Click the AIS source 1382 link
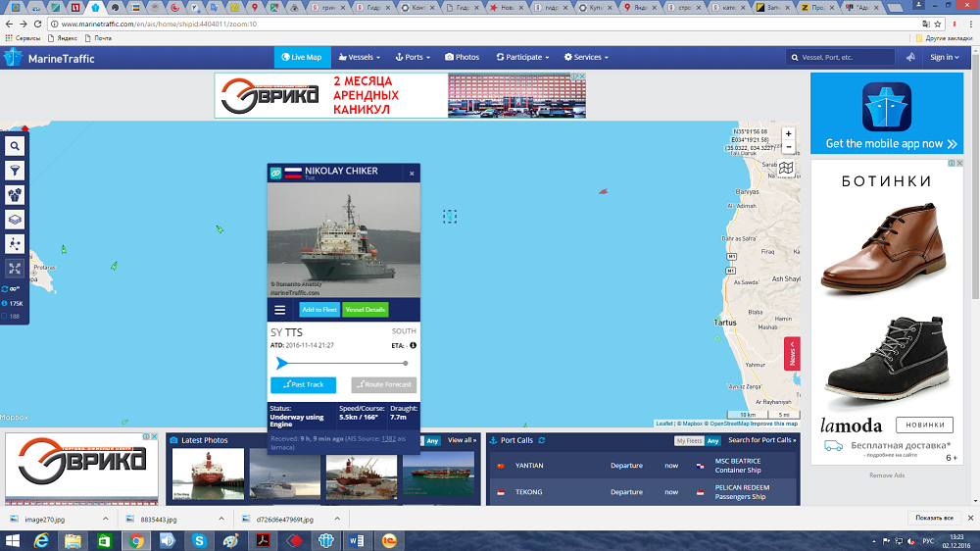Screen dimensions: 980x551 click(x=388, y=438)
